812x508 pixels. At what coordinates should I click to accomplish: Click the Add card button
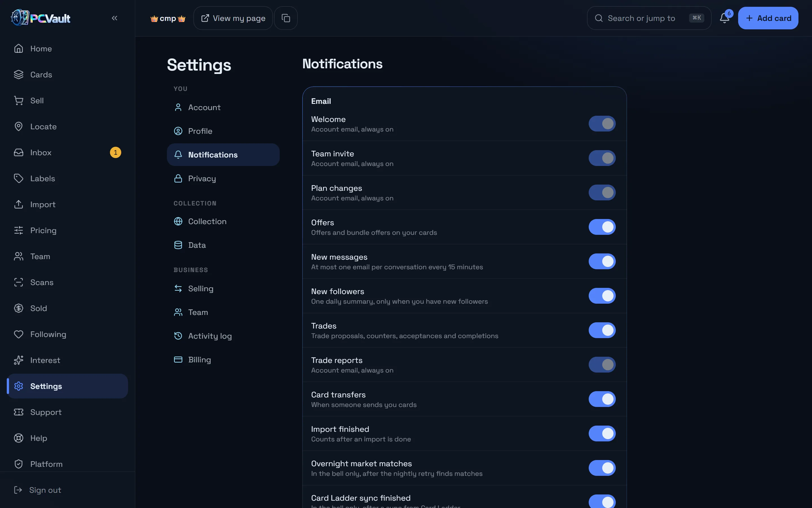pos(768,18)
